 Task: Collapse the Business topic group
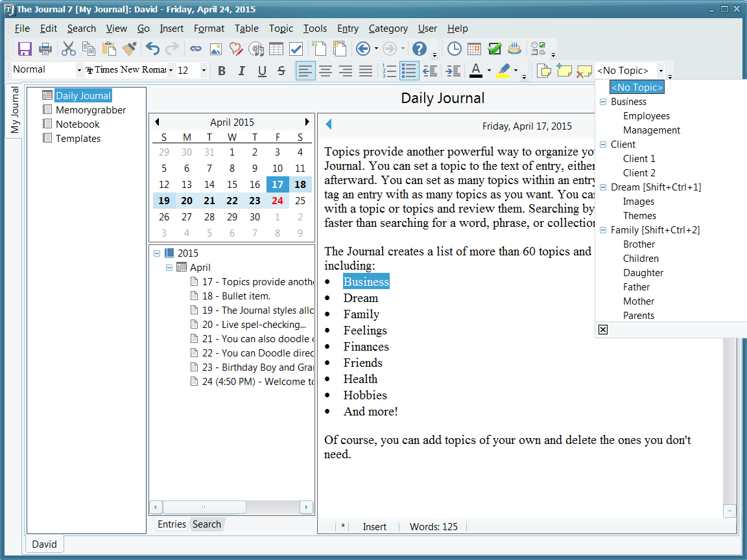pos(603,102)
